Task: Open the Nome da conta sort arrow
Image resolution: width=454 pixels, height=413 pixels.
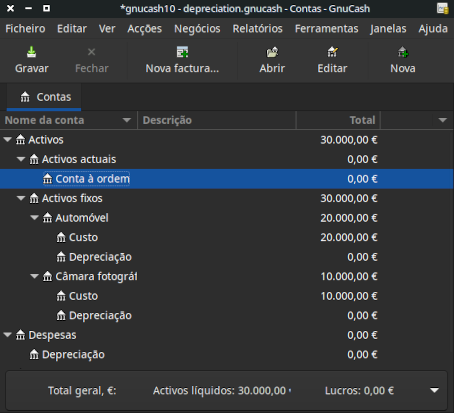Action: pyautogui.click(x=127, y=120)
